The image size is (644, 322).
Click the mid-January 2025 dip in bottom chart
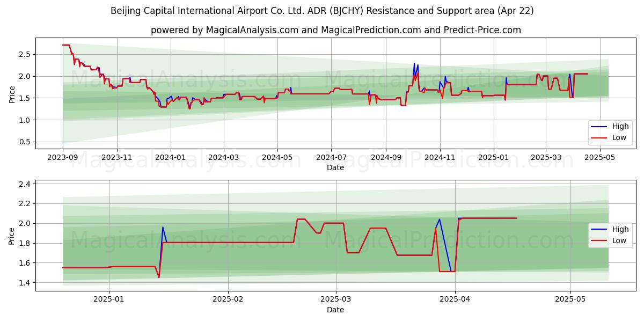159,277
